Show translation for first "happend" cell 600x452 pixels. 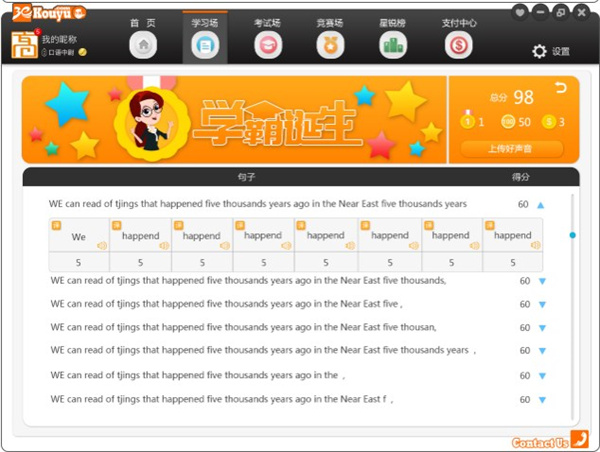116,225
